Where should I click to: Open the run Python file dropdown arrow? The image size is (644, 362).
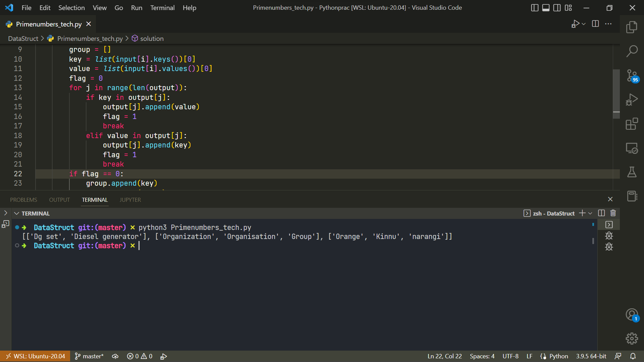584,24
